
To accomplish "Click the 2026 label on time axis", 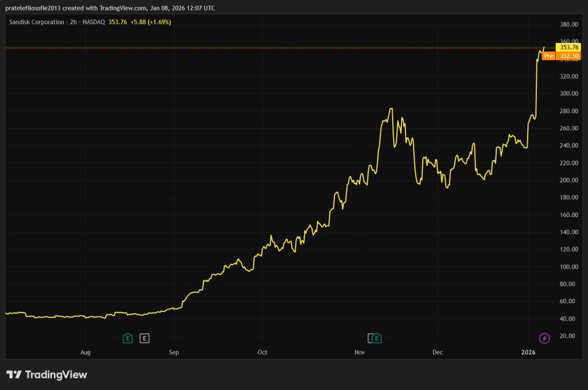I will (528, 352).
